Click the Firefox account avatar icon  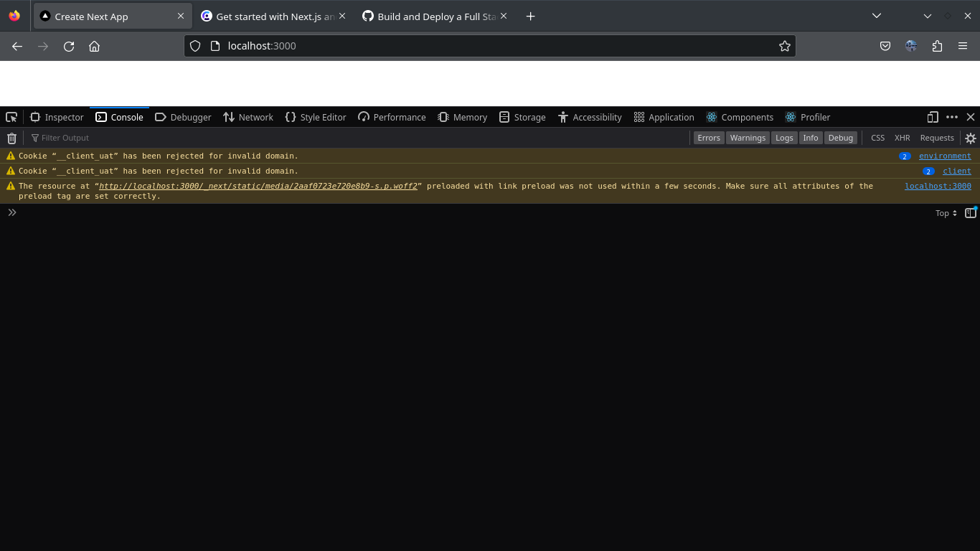coord(911,45)
